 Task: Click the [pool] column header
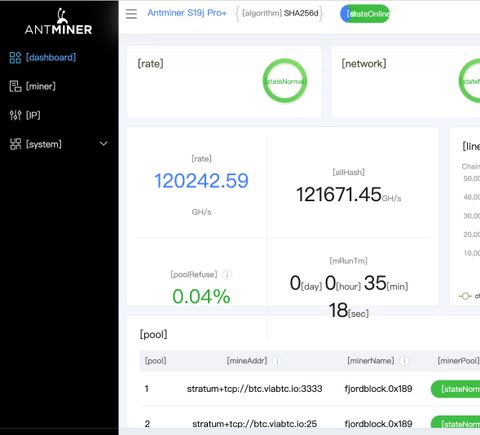coord(155,361)
